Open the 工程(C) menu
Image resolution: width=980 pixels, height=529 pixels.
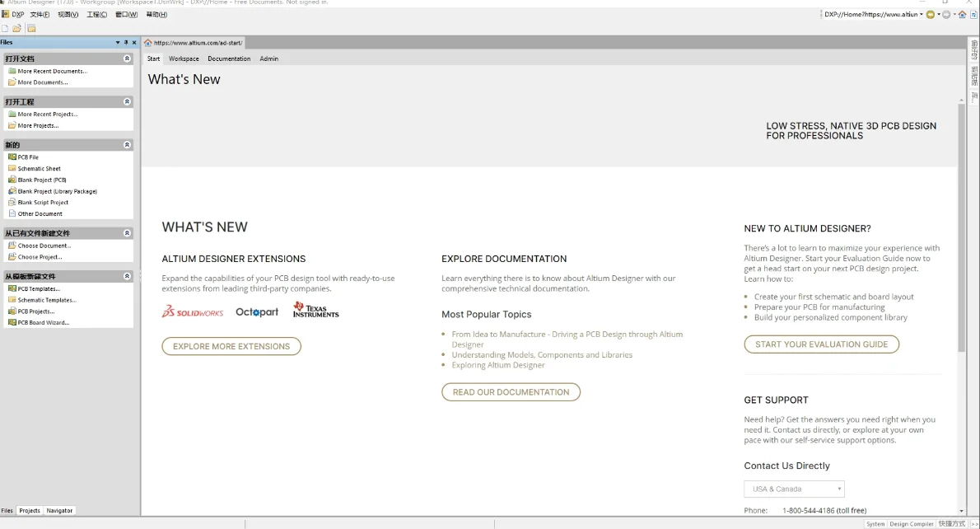[97, 14]
